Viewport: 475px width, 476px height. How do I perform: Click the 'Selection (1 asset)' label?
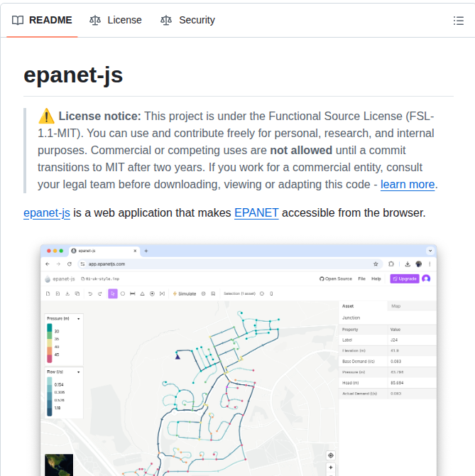point(239,293)
